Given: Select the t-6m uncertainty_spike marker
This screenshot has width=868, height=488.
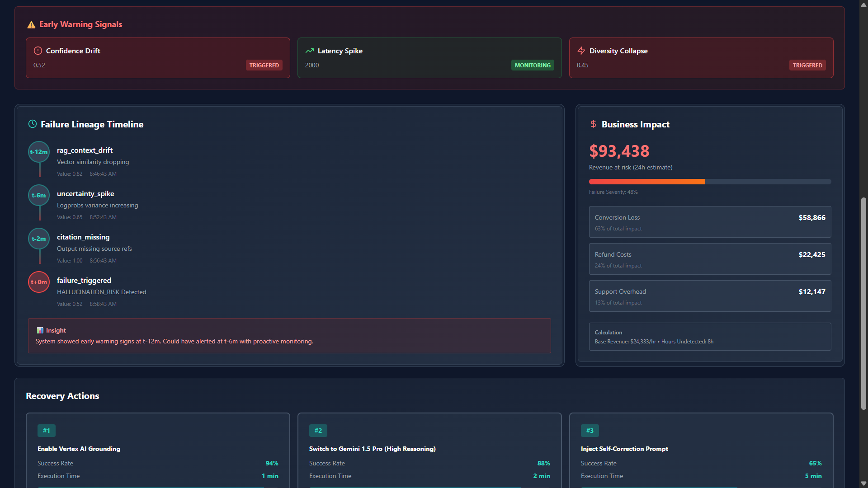Looking at the screenshot, I should pos(39,196).
